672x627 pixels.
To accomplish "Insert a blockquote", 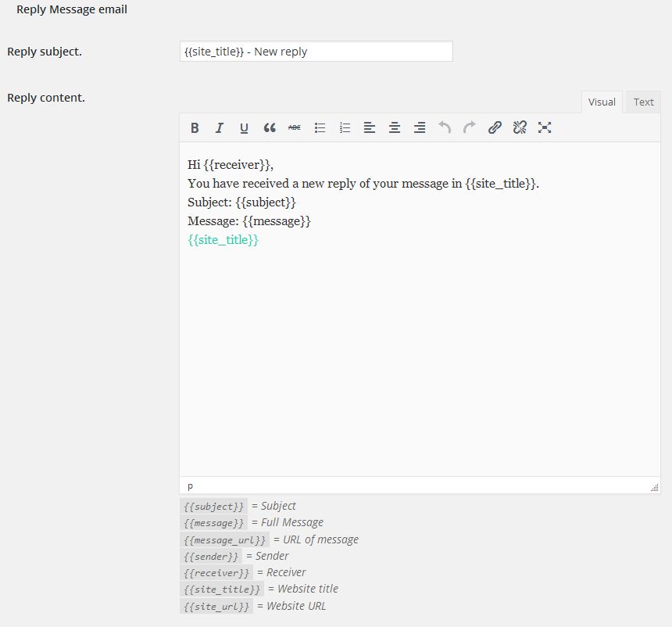I will (270, 128).
